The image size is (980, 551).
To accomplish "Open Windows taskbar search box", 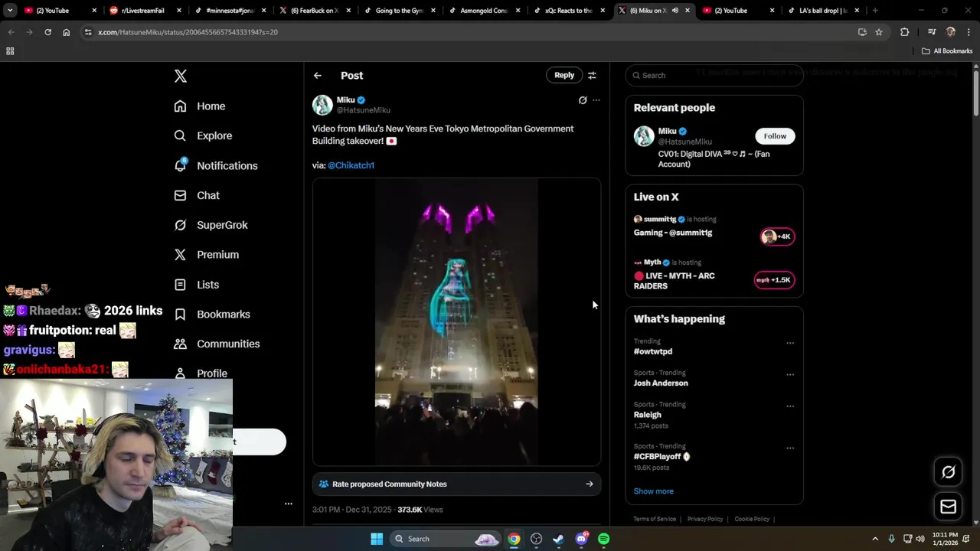I will [x=444, y=539].
